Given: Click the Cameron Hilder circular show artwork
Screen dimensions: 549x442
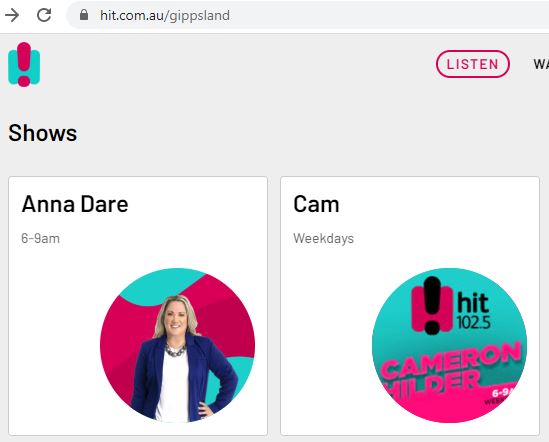Looking at the screenshot, I should click(x=449, y=345).
